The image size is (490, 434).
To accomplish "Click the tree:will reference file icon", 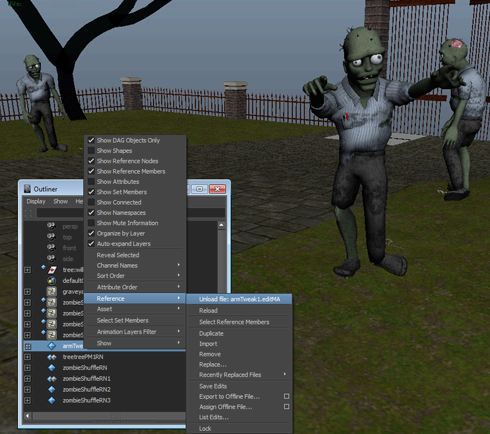I will point(52,269).
